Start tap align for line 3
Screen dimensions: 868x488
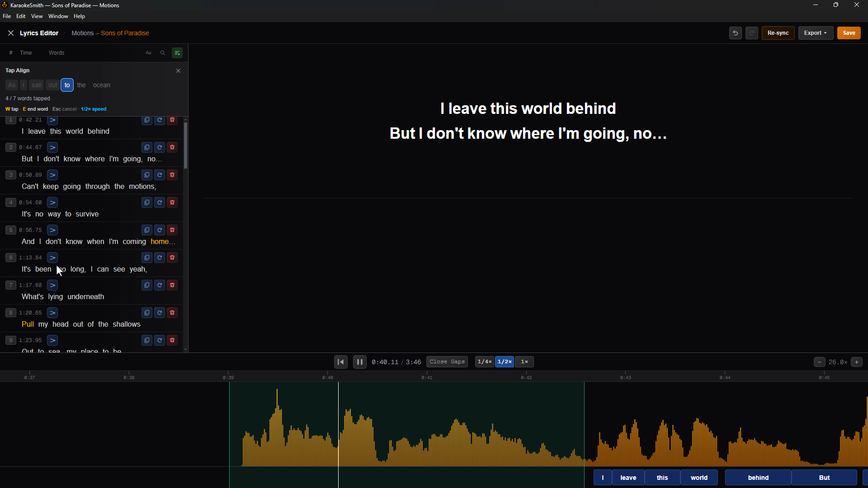pos(52,175)
